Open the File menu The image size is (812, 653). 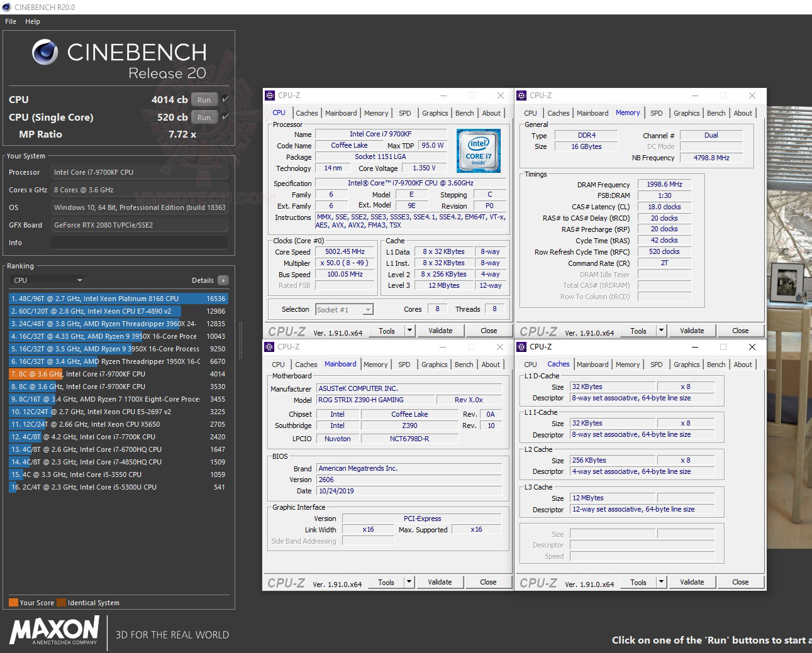[x=11, y=21]
